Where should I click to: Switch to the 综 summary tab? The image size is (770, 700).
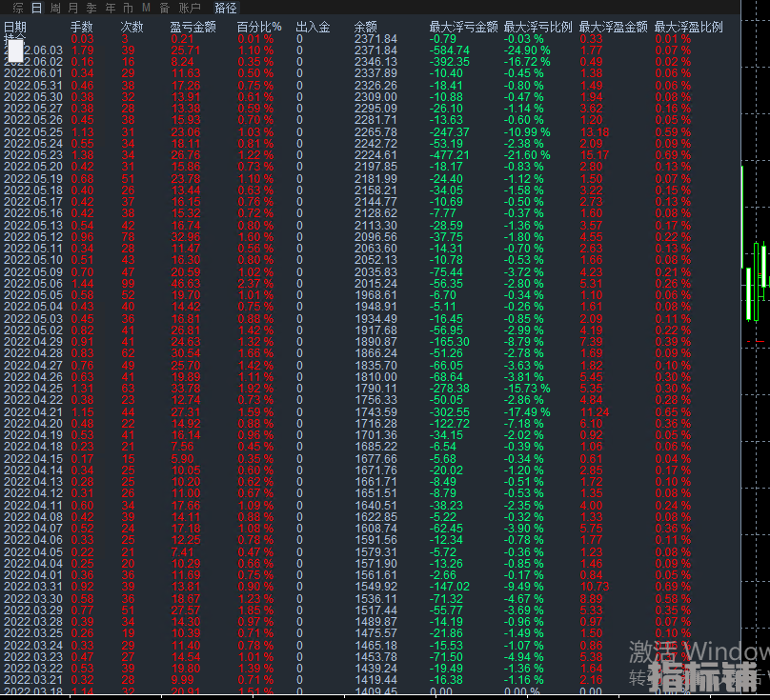[x=18, y=8]
